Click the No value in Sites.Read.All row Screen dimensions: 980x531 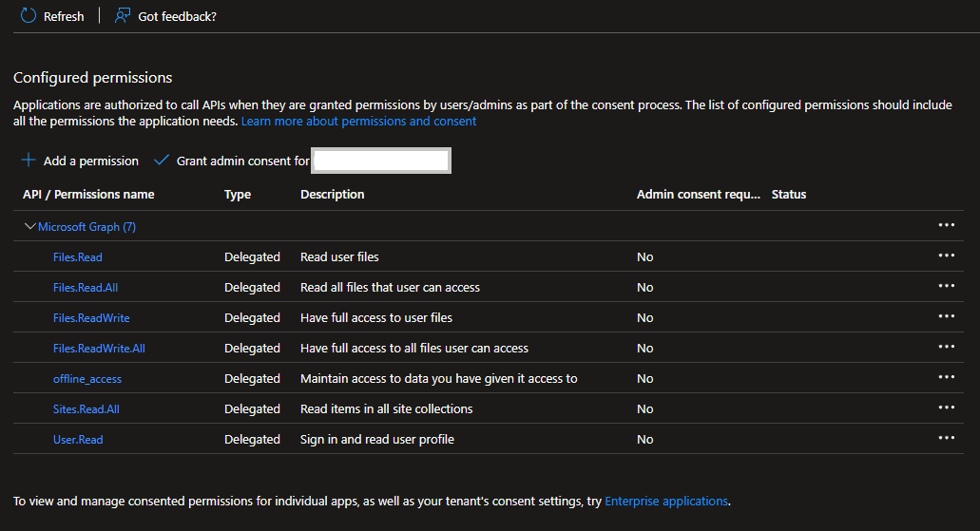(645, 409)
